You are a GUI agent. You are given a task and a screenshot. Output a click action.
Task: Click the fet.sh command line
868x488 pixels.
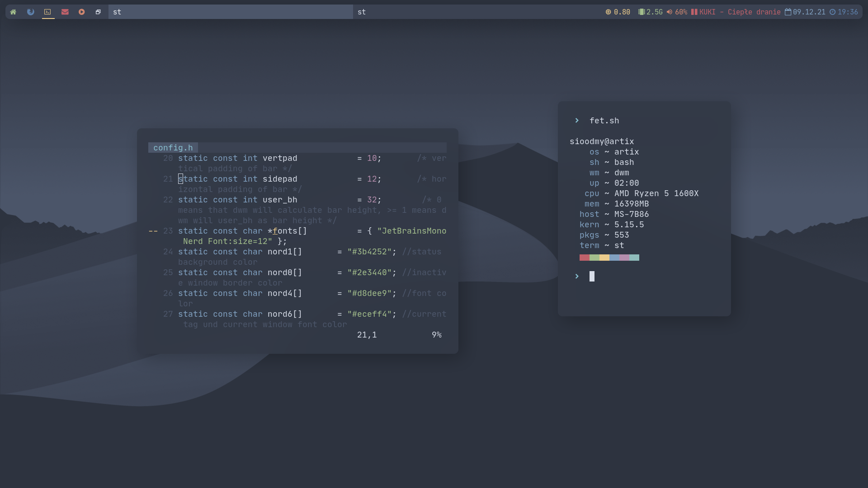(x=604, y=121)
